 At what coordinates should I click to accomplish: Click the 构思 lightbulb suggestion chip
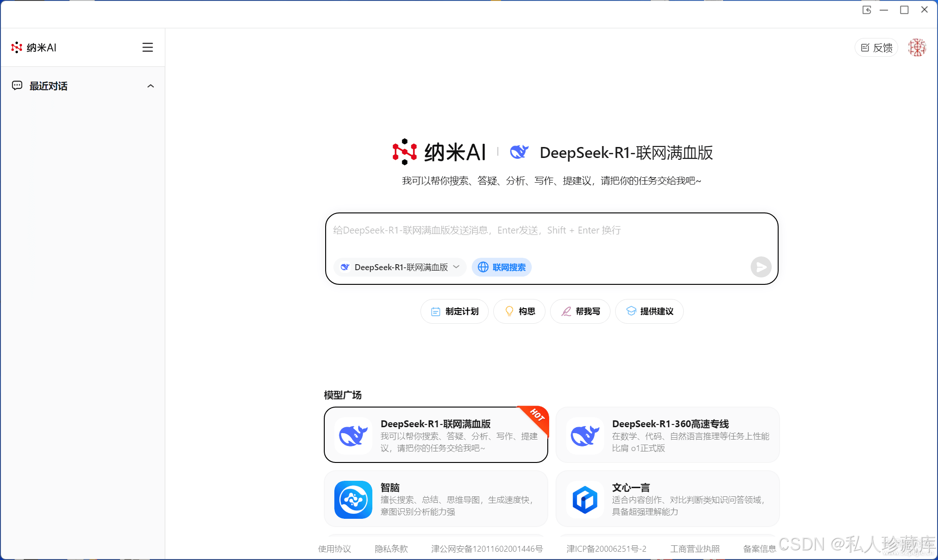[519, 311]
